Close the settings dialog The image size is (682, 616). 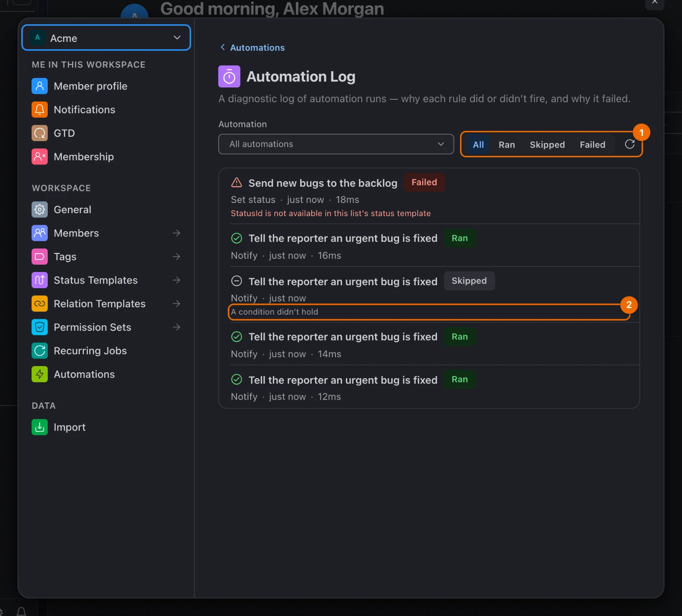click(x=655, y=2)
